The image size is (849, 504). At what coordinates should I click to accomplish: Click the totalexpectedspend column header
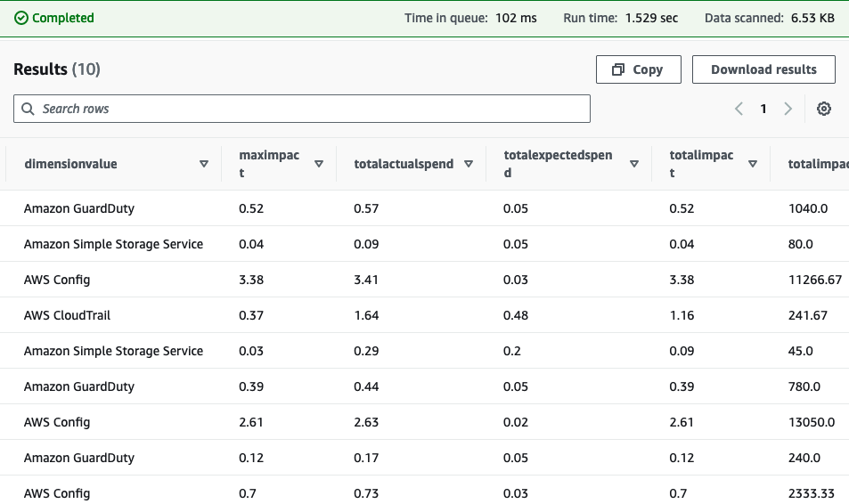559,164
